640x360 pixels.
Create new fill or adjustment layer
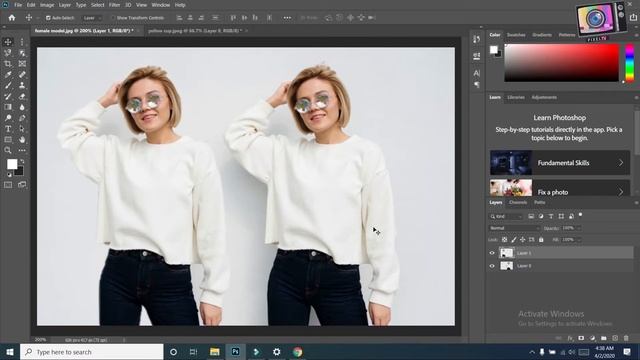pos(592,338)
